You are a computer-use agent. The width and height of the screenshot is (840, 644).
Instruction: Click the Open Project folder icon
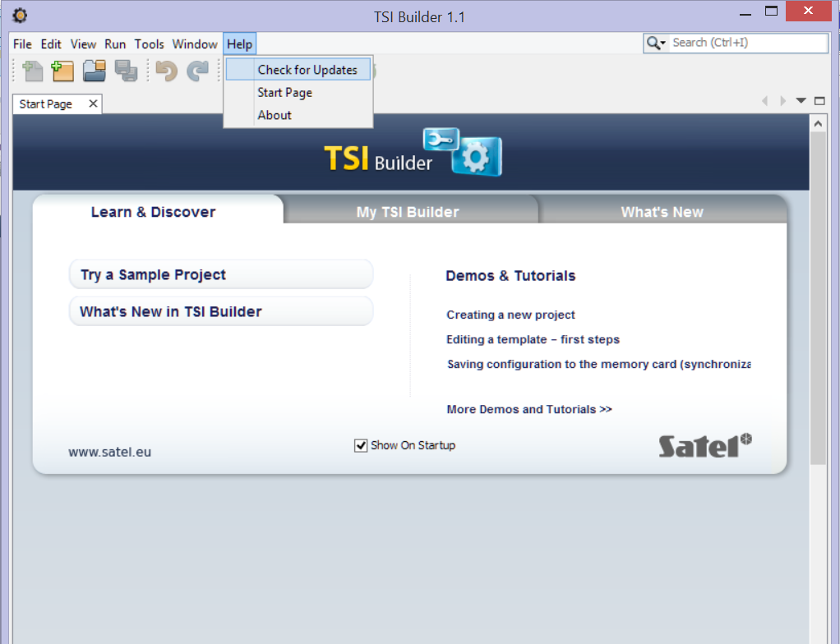click(x=95, y=71)
